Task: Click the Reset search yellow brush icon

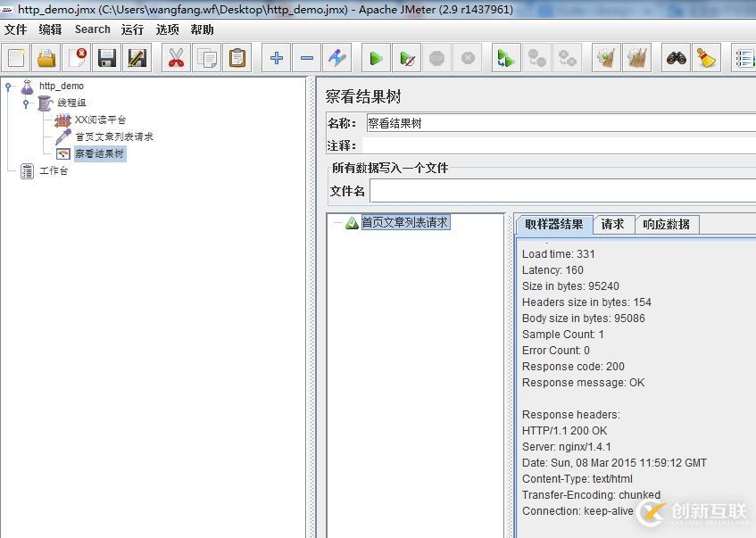Action: click(x=706, y=58)
